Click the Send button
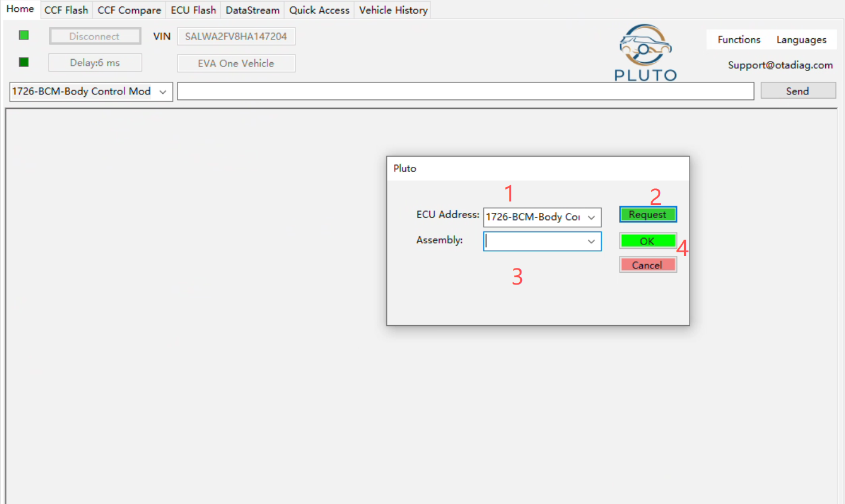845x504 pixels. pyautogui.click(x=798, y=91)
